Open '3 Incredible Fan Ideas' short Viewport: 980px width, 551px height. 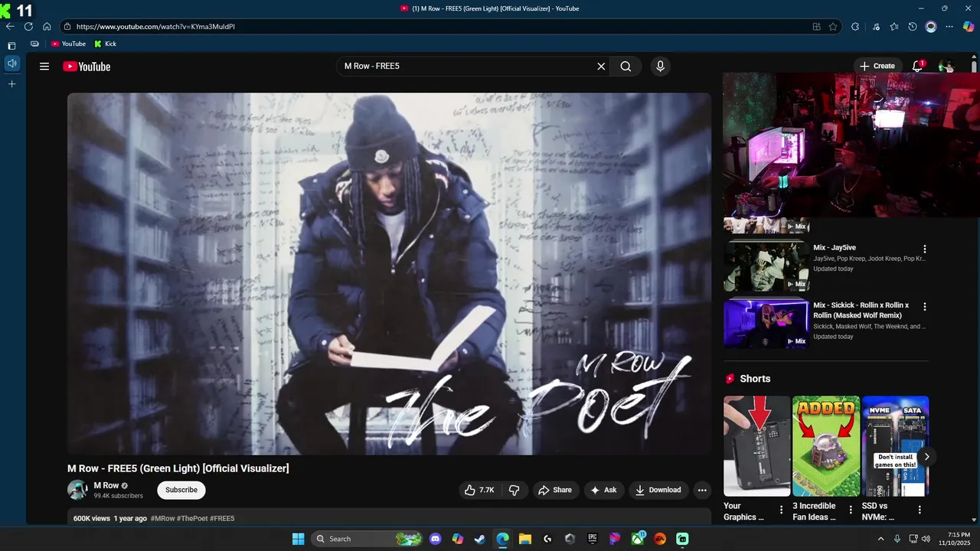(826, 446)
